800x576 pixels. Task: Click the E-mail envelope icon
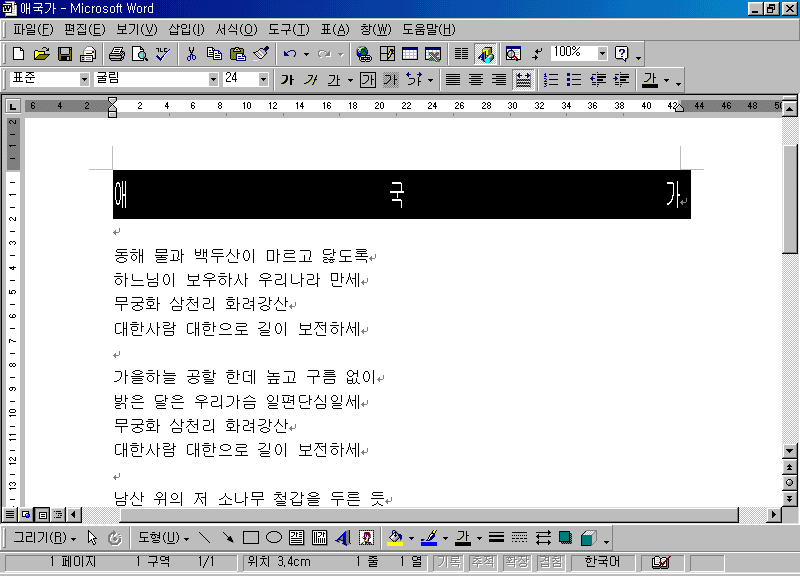[88, 54]
